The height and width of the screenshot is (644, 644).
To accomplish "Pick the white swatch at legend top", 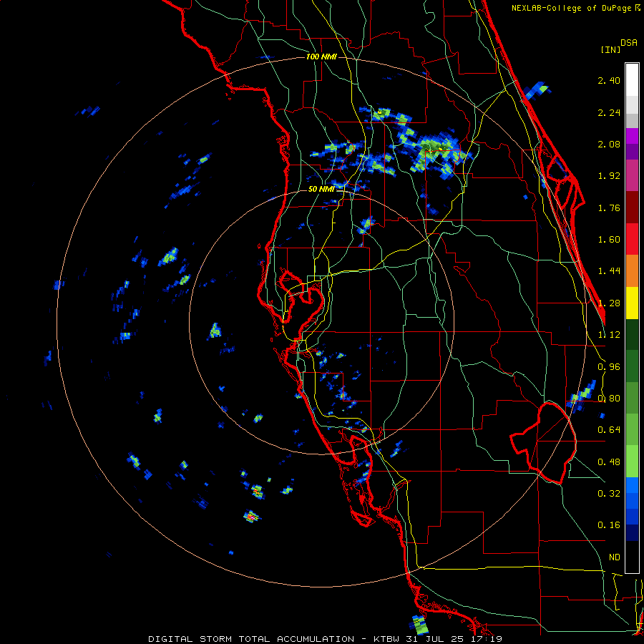I will click(632, 79).
